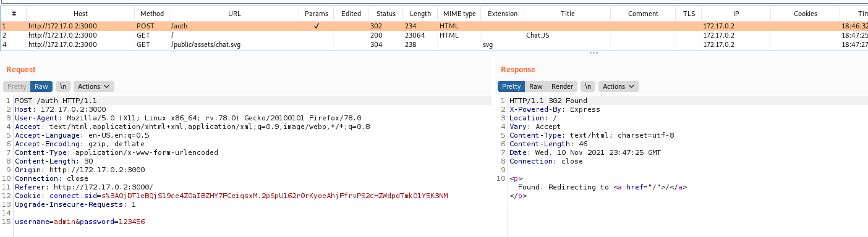Click the Chat.JS title cell
Image resolution: width=868 pixels, height=237 pixels.
[537, 36]
